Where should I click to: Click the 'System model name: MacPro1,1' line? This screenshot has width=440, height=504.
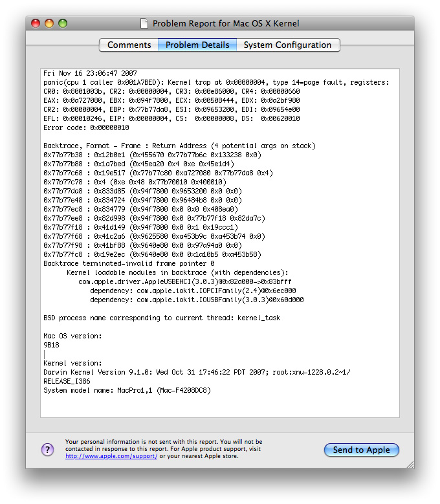pos(127,390)
